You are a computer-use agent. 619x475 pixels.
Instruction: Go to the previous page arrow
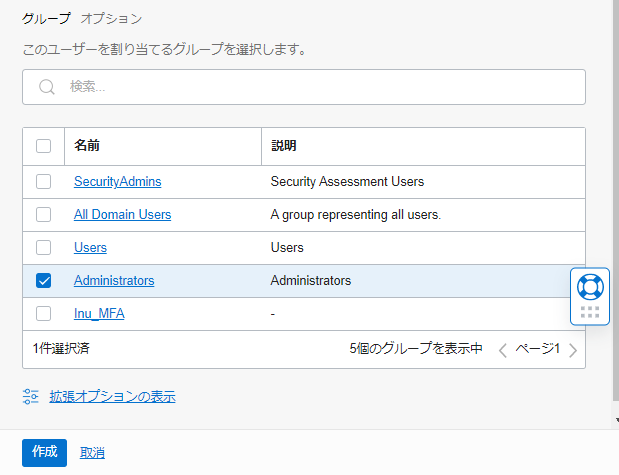(503, 350)
